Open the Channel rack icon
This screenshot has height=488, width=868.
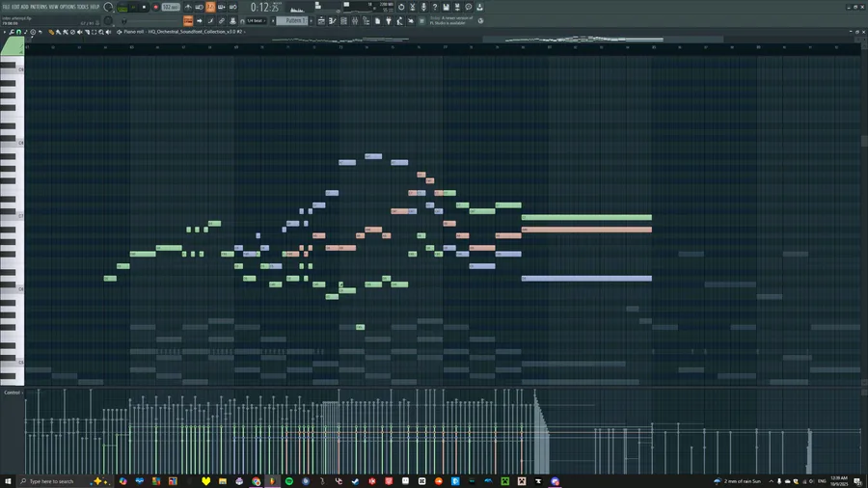pos(343,20)
